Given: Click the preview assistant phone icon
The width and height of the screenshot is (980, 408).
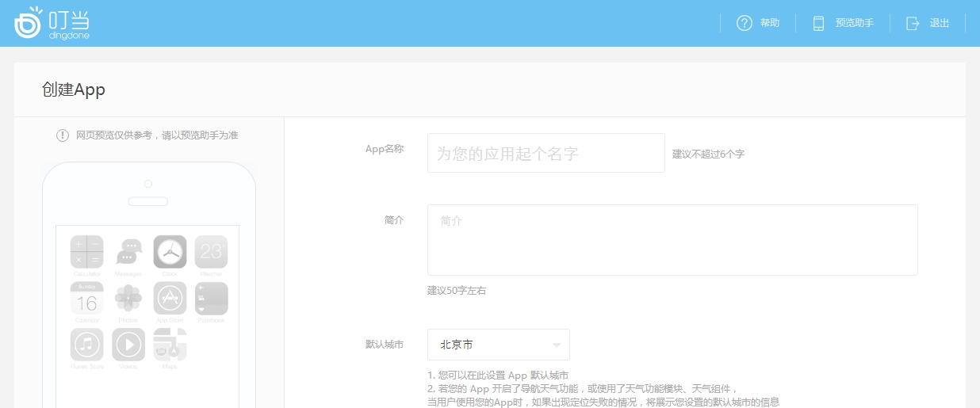Looking at the screenshot, I should pos(818,23).
